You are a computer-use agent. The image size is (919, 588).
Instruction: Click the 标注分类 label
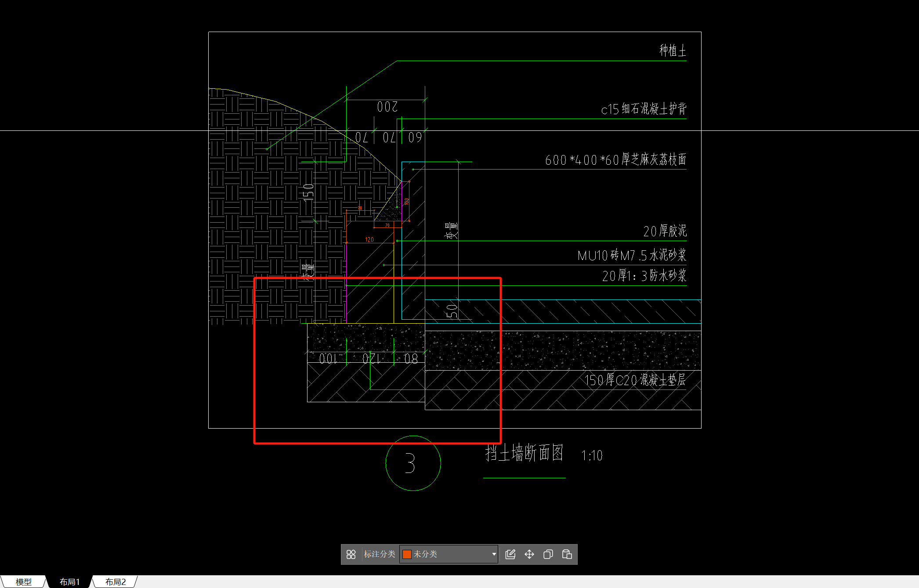379,554
